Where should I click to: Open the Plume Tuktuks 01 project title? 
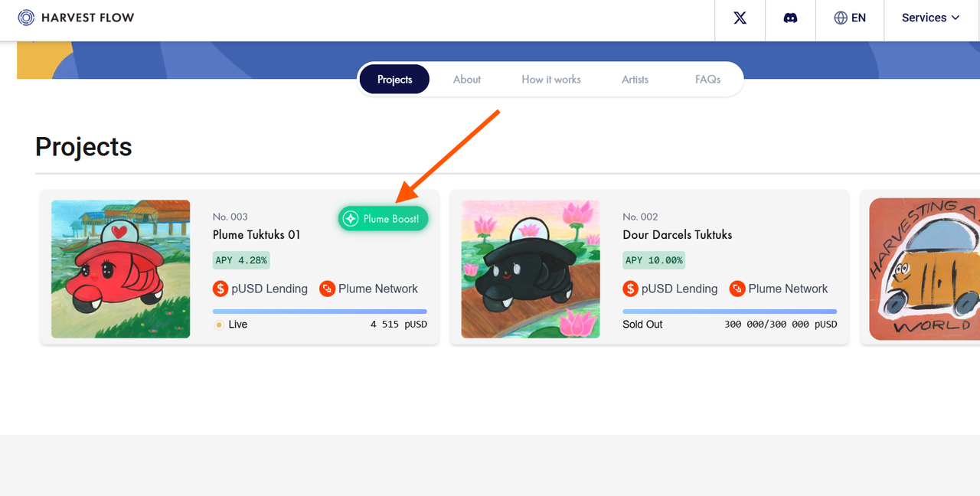(x=256, y=235)
